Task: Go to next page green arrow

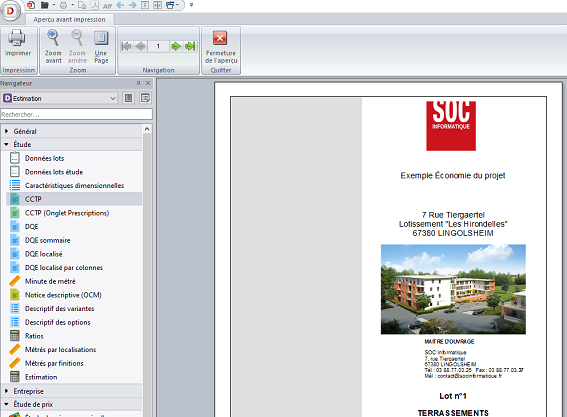Action: coord(176,46)
